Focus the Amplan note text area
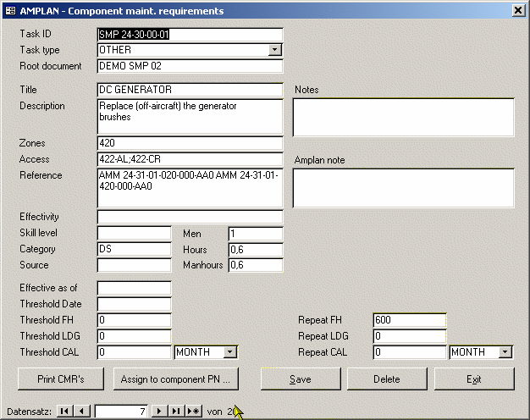530x420 pixels. tap(403, 188)
